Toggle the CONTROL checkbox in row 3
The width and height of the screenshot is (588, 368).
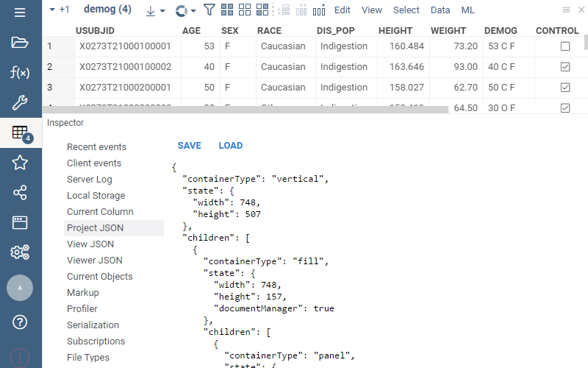(565, 88)
